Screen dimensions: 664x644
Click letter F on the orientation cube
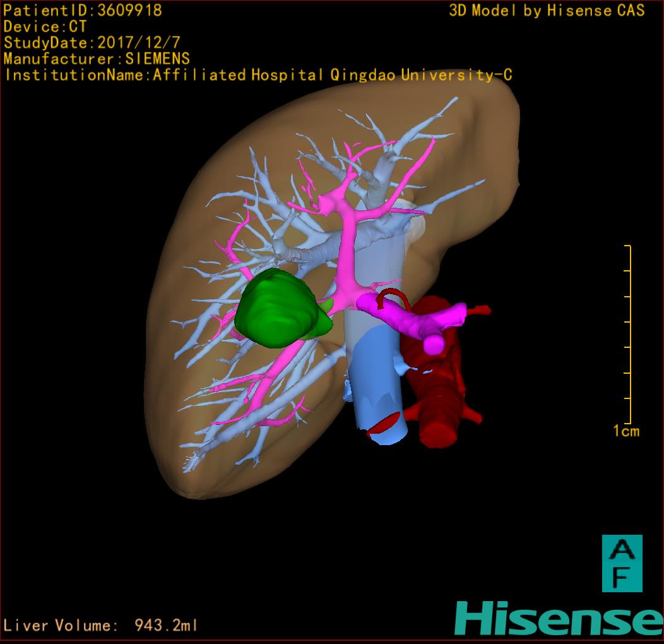pos(622,577)
